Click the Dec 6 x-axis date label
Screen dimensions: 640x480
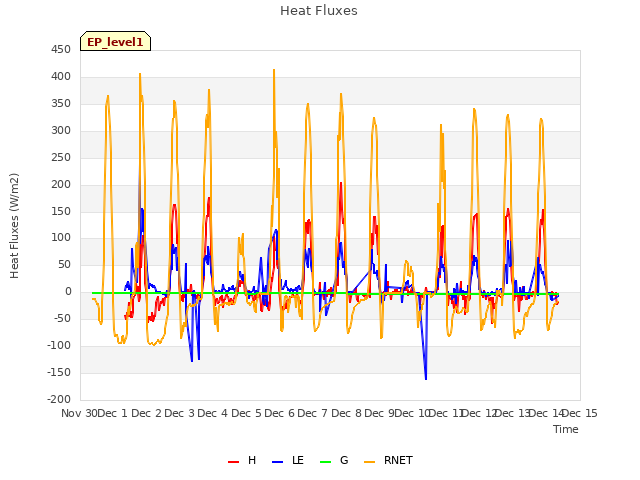pos(279,413)
